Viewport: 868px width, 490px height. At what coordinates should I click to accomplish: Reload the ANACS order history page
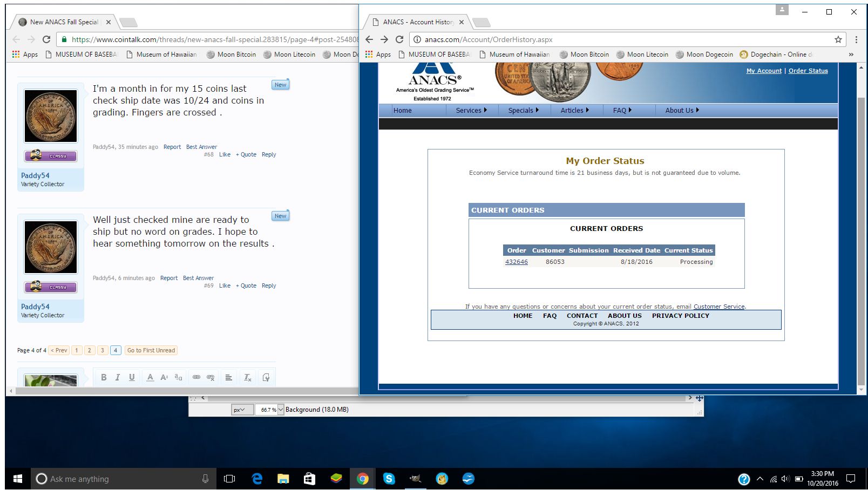pyautogui.click(x=399, y=39)
